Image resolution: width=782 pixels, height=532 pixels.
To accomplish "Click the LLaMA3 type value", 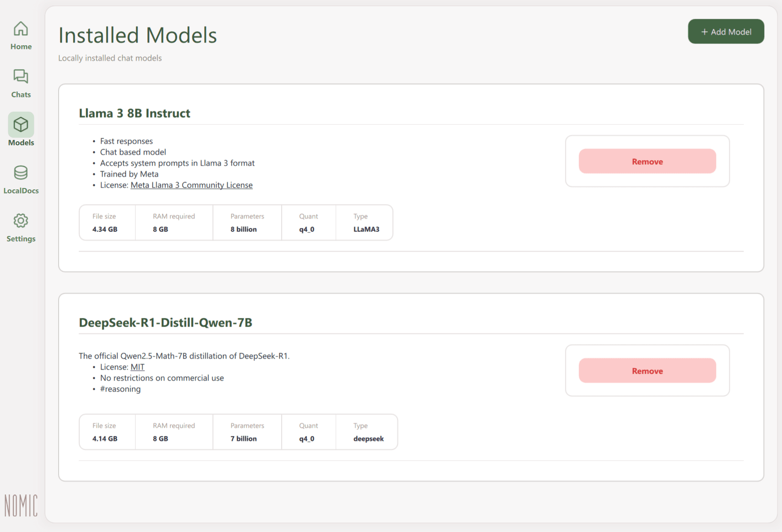I will tap(366, 229).
